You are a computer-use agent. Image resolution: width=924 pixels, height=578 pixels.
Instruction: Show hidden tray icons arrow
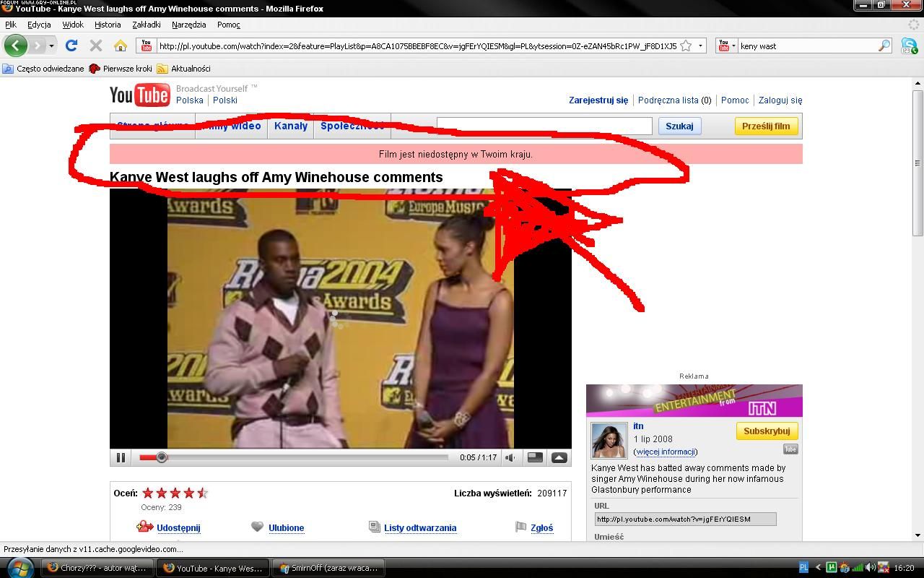point(818,568)
